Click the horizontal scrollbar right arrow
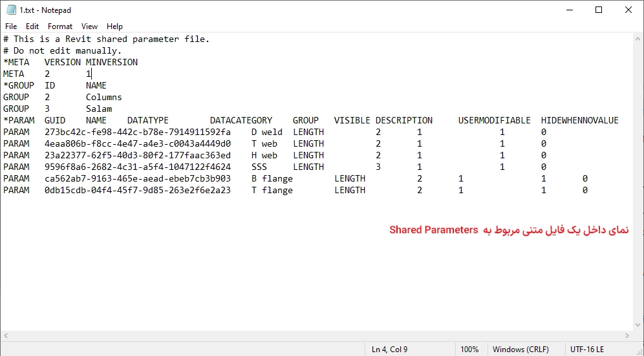 click(627, 336)
